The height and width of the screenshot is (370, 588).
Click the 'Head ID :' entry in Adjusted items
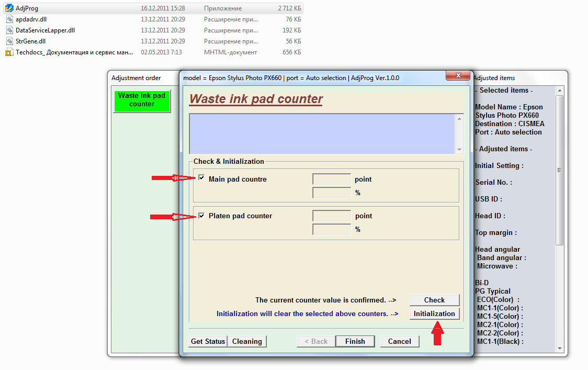490,216
